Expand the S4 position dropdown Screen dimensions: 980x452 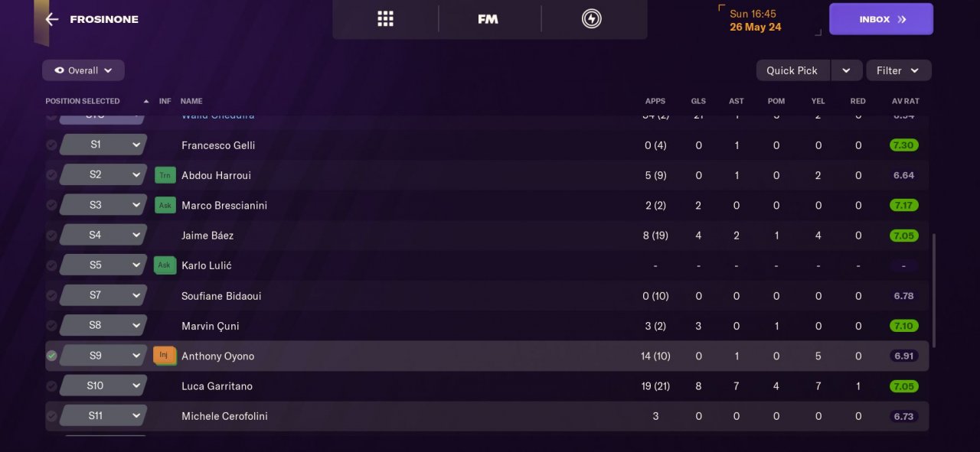136,235
